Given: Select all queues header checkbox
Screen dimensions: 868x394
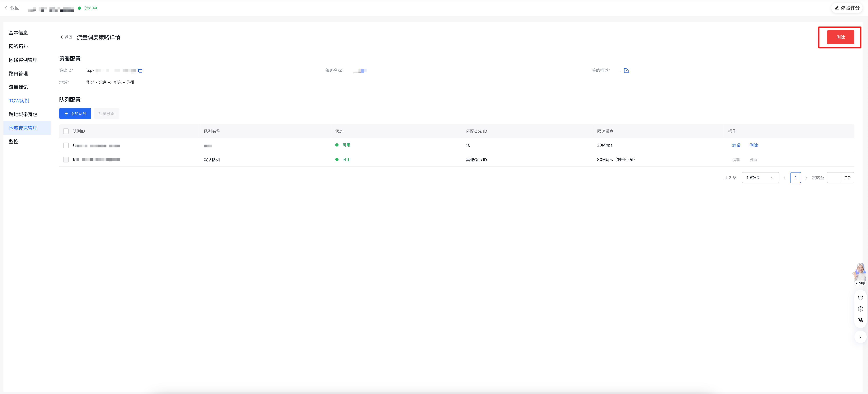Looking at the screenshot, I should [66, 131].
